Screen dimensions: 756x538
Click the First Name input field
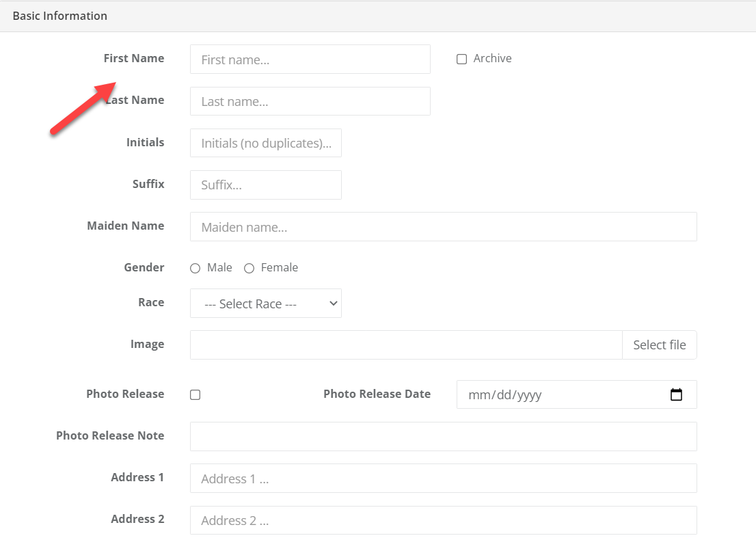(x=310, y=59)
